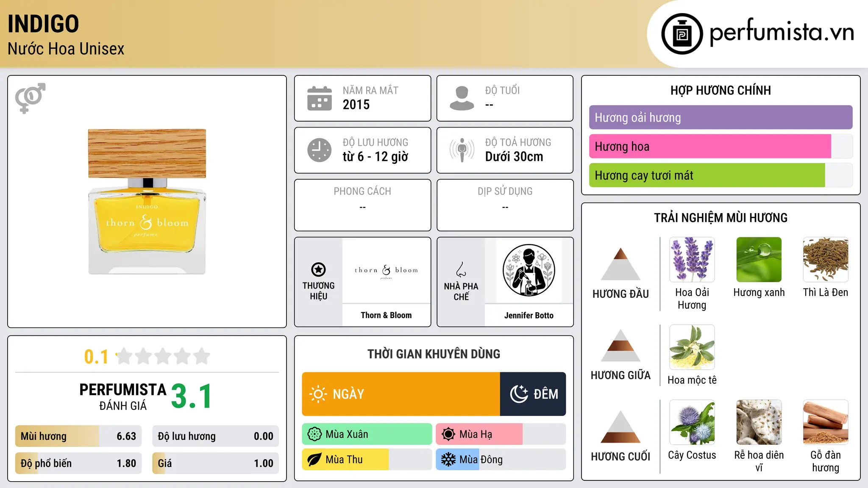Click the PERFUMISTA ĐÁNH GIÁ label

click(x=123, y=396)
